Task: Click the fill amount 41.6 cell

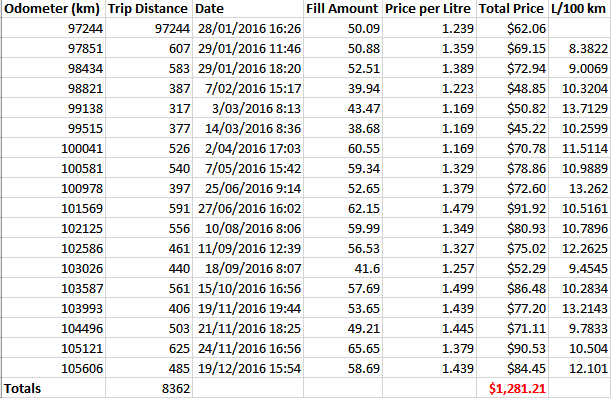Action: click(x=343, y=268)
